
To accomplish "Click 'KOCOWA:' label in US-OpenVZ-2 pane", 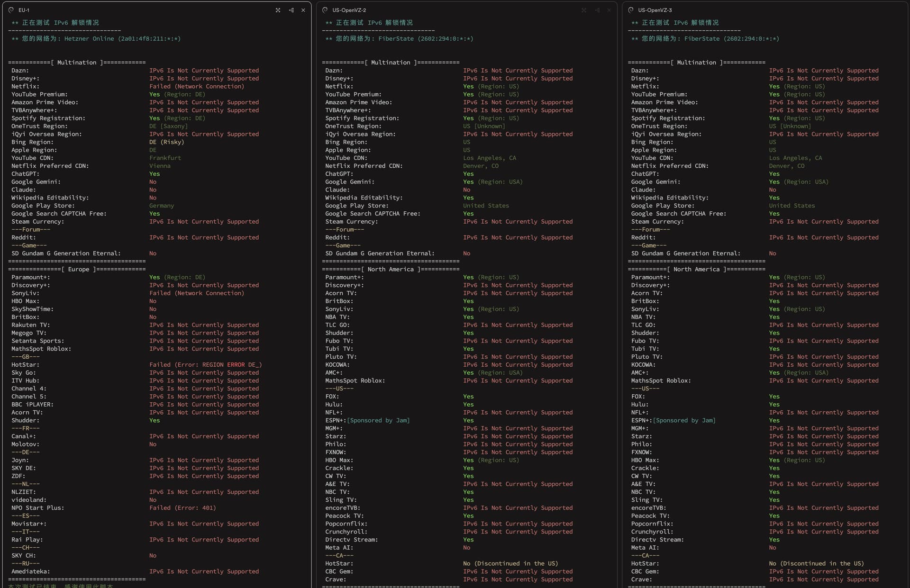I will point(337,365).
